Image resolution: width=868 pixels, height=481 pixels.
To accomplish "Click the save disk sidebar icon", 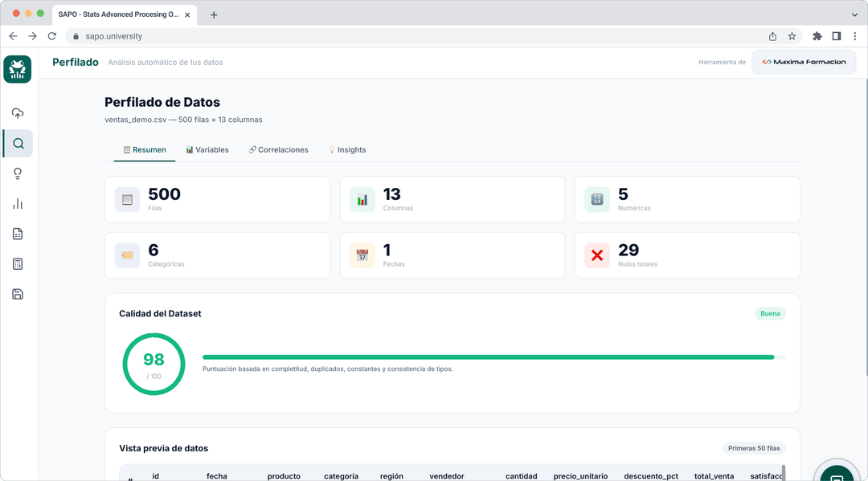I will (18, 294).
